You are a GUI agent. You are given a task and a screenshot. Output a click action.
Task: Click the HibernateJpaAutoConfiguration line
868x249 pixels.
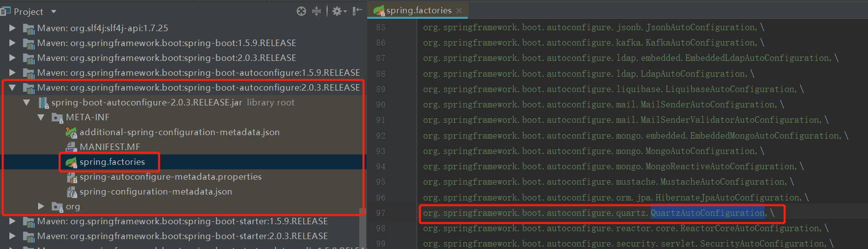click(616, 198)
